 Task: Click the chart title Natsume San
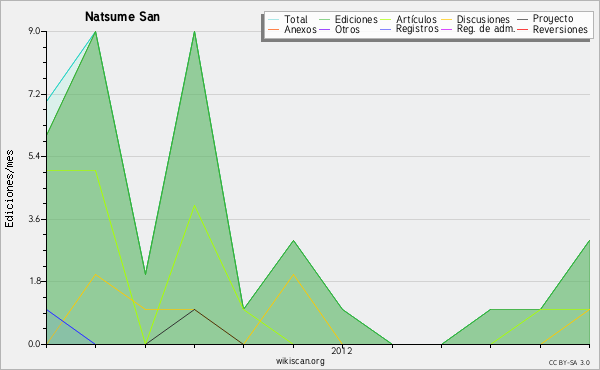click(122, 17)
